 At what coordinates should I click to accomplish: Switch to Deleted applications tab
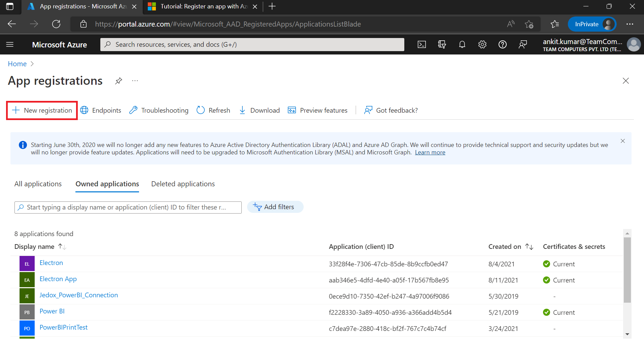tap(183, 184)
